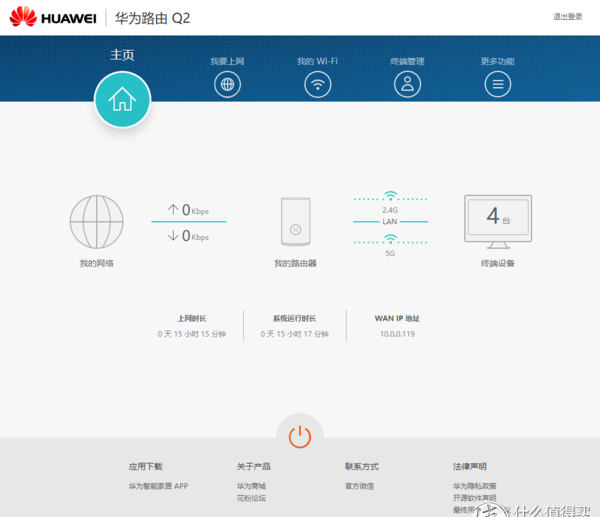Click the 上网时长 heading
The height and width of the screenshot is (517, 600).
(x=192, y=318)
